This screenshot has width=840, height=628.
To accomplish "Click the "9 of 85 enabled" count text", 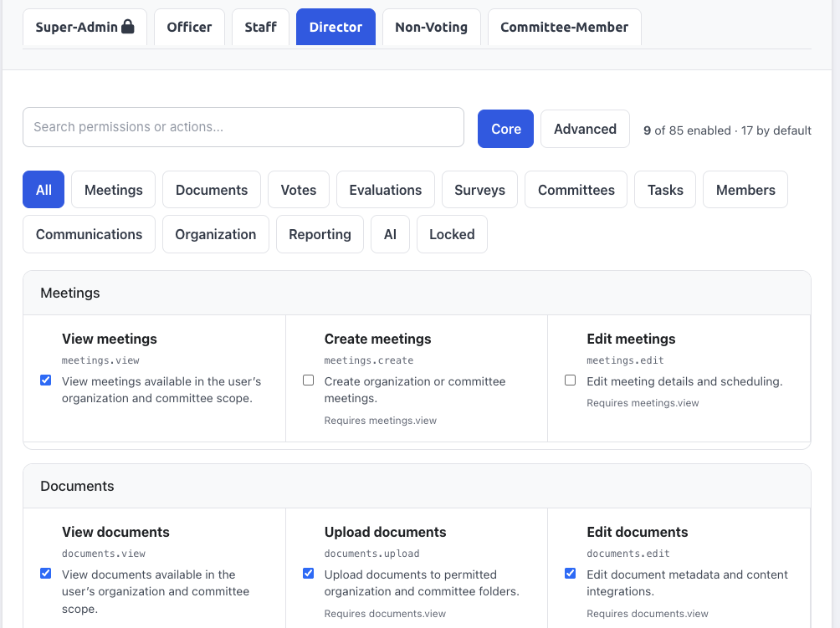I will point(687,130).
